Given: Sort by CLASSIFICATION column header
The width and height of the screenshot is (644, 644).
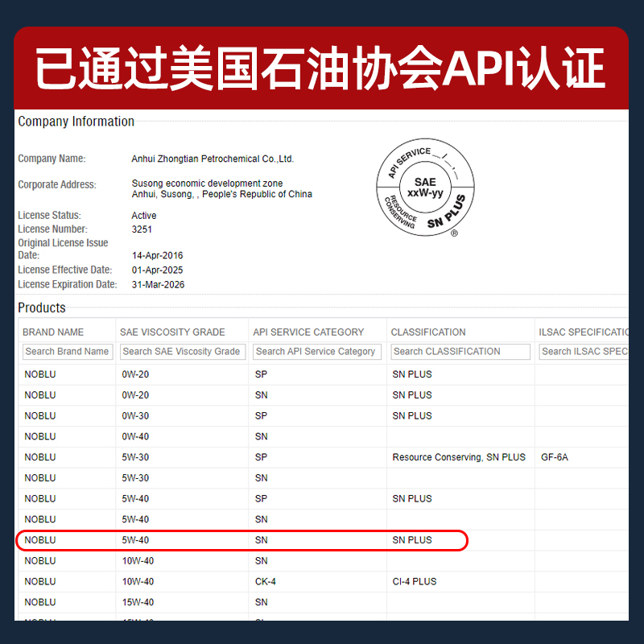Looking at the screenshot, I should coord(428,332).
